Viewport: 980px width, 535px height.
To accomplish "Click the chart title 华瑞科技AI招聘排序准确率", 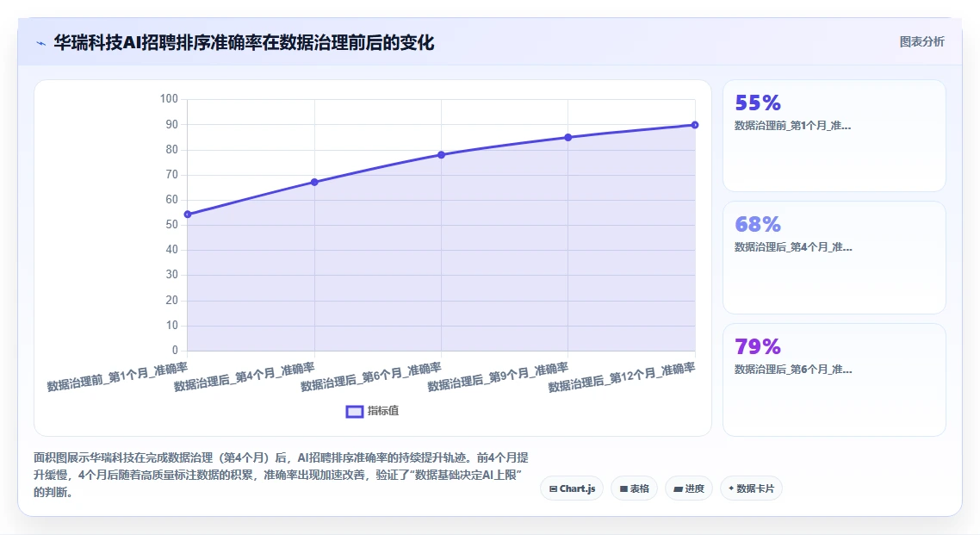I will pos(244,42).
